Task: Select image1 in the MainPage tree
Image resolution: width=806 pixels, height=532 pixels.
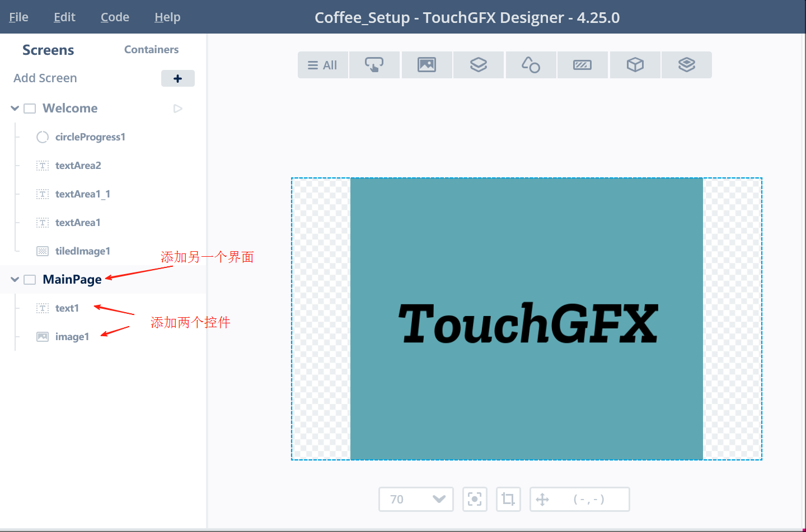Action: coord(72,336)
